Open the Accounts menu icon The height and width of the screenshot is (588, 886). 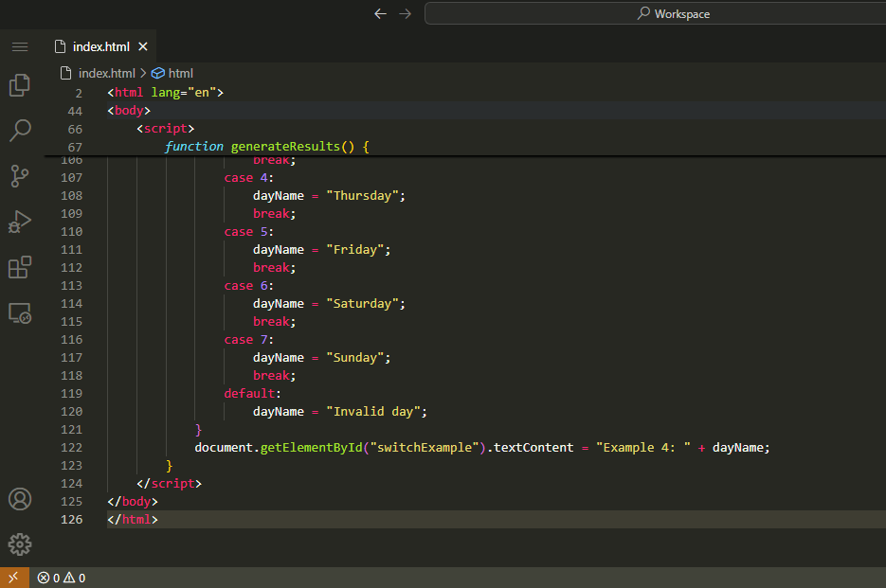[x=20, y=499]
